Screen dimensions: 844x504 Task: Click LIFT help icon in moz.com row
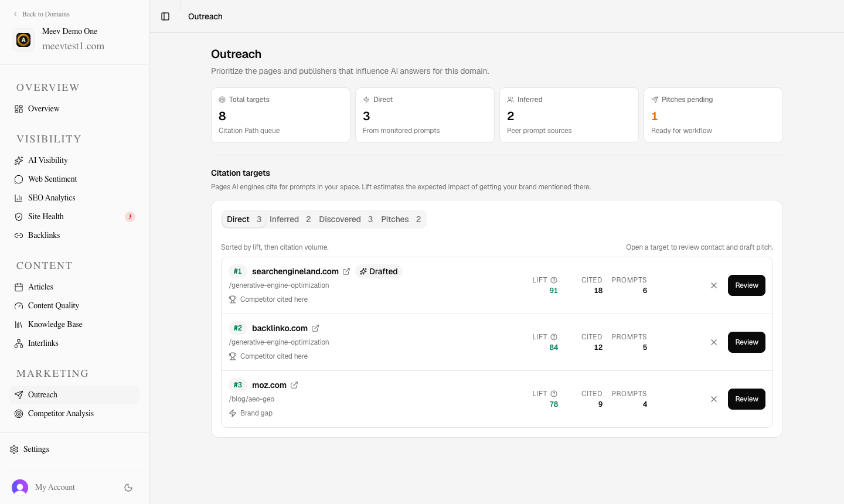(554, 394)
